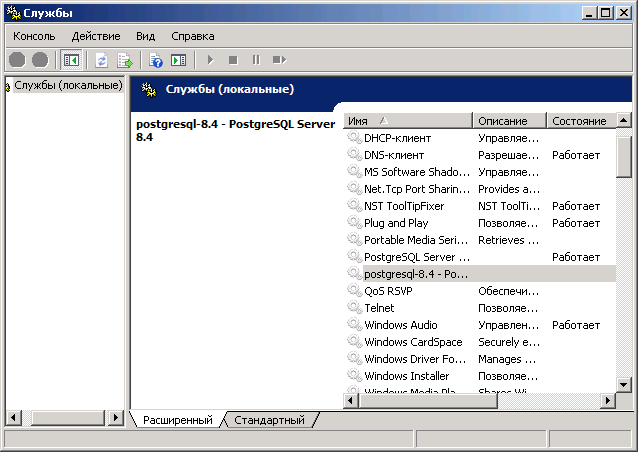638x452 pixels.
Task: Click the Back navigation toolbar button
Action: pyautogui.click(x=17, y=60)
